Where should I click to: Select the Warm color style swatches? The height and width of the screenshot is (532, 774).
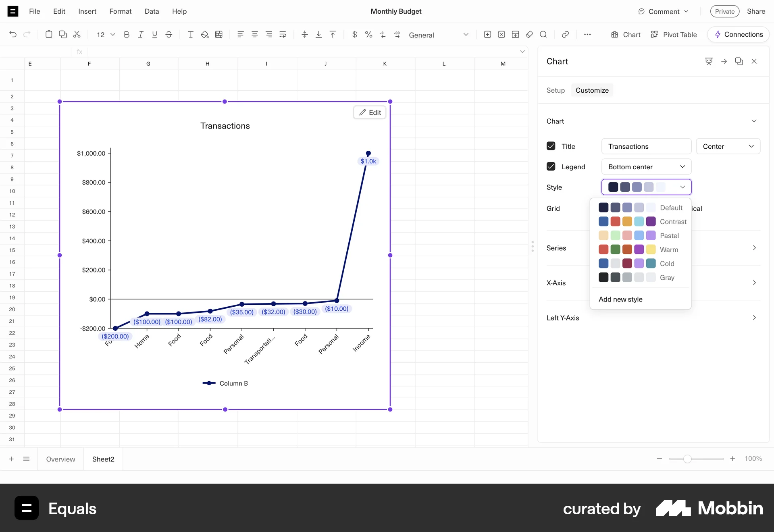627,249
